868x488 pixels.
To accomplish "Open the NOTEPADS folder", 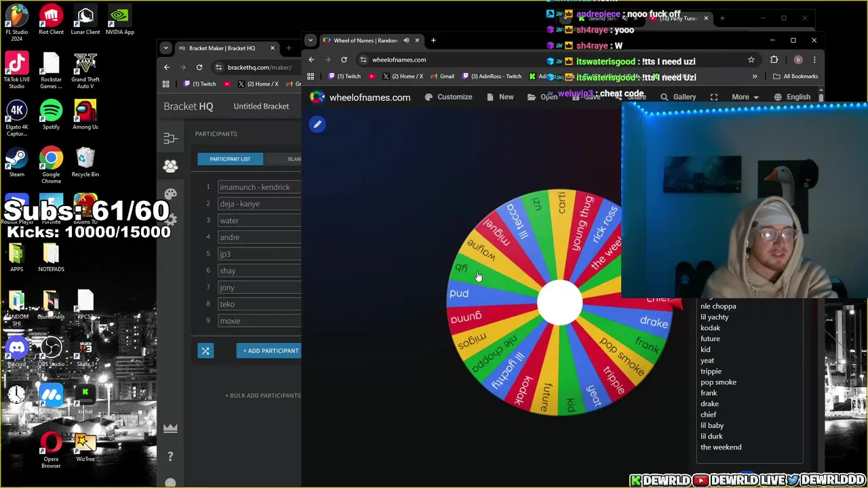I will pyautogui.click(x=51, y=258).
